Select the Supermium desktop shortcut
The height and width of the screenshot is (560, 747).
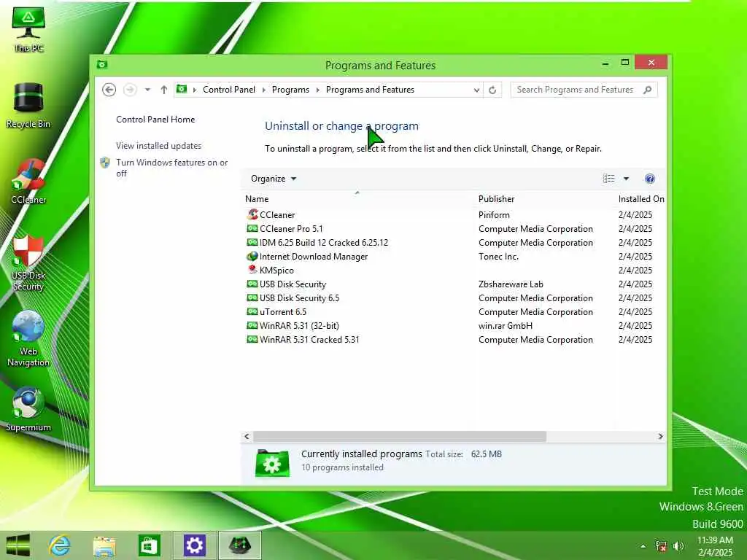[x=28, y=410]
